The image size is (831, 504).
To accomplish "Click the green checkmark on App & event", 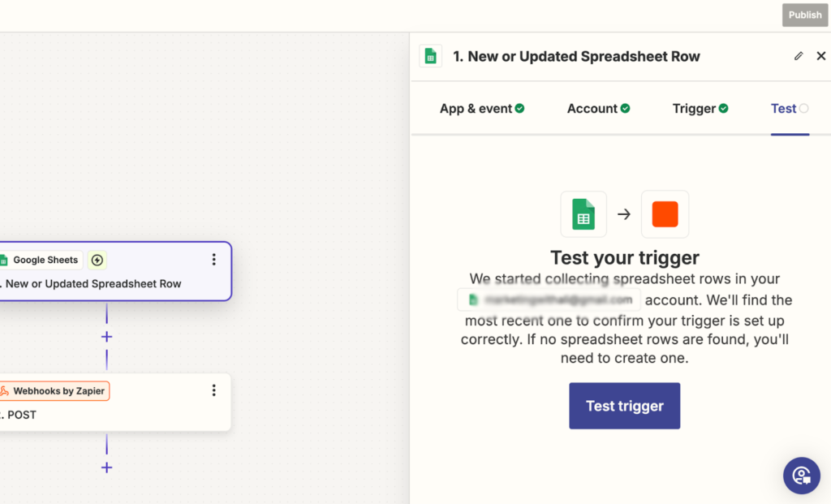I will (520, 107).
